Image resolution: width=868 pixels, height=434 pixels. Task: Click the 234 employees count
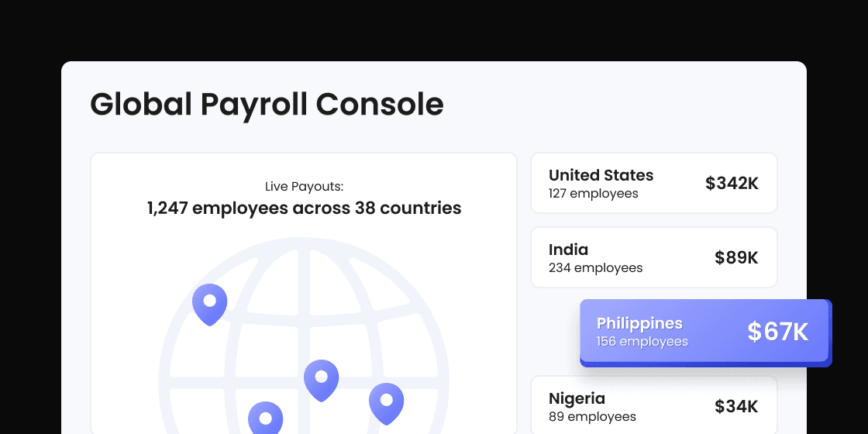(x=595, y=268)
